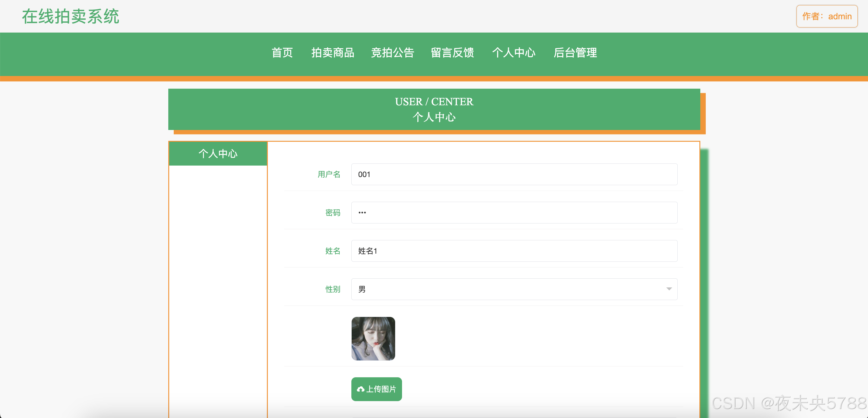Open the 性别 select box showing 男

(505, 289)
